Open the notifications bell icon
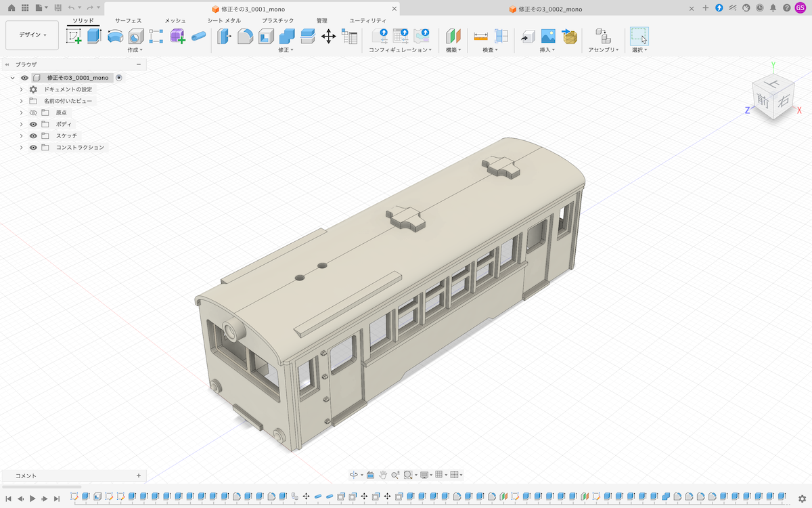Image resolution: width=812 pixels, height=508 pixels. [773, 8]
